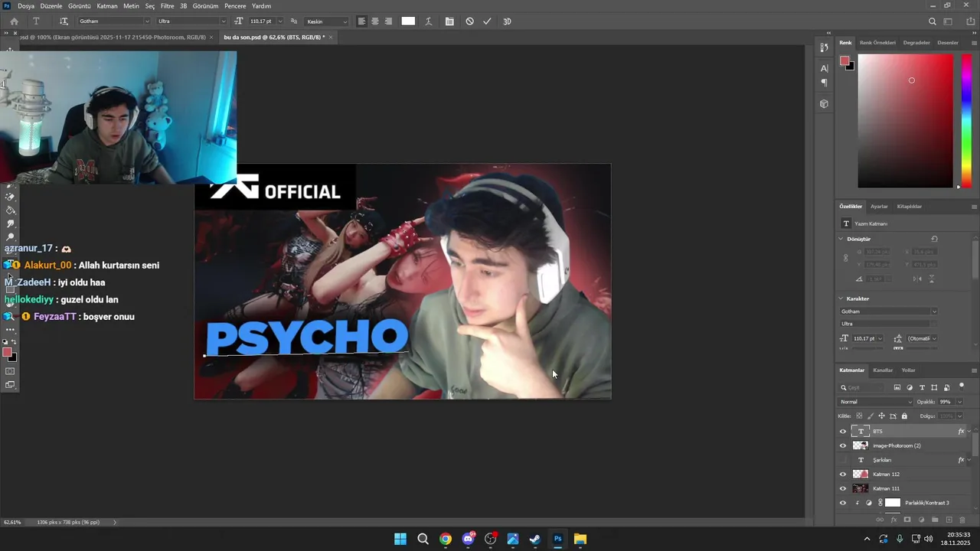Image resolution: width=980 pixels, height=551 pixels.
Task: Add layer style fx icon at panel bottom
Action: 893,520
